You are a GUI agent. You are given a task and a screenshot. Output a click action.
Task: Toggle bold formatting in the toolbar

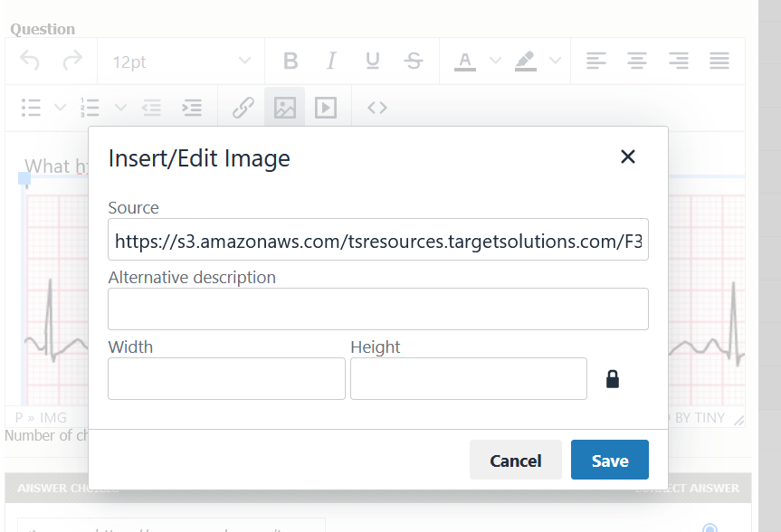coord(290,61)
